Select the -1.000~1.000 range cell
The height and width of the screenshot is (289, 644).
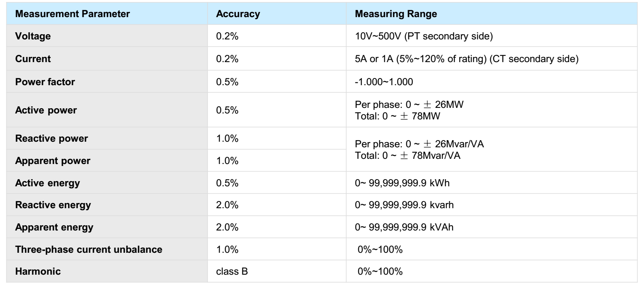point(384,82)
